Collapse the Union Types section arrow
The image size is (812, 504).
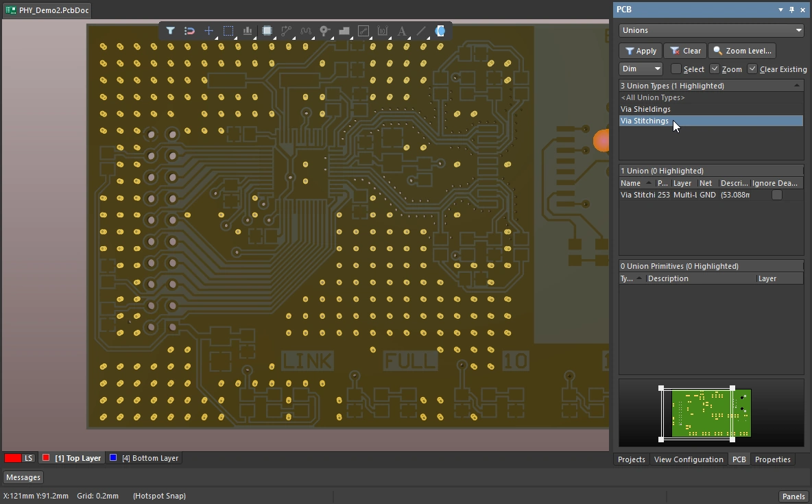point(796,86)
